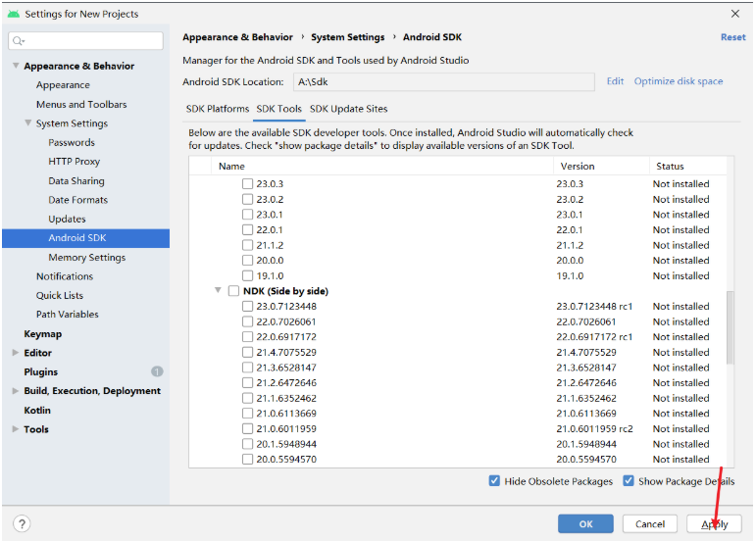
Task: Close the Settings for New Projects dialog
Action: click(x=734, y=14)
